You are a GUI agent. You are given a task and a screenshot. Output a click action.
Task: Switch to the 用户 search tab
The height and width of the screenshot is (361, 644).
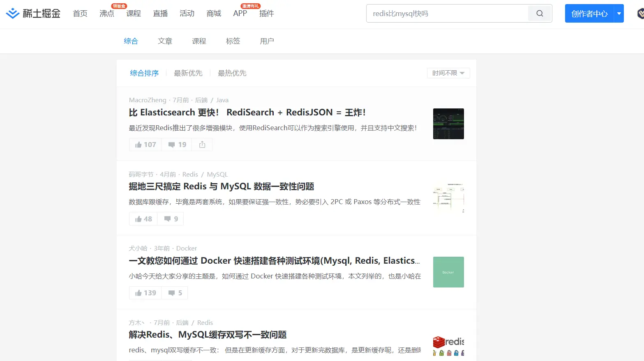coord(267,41)
